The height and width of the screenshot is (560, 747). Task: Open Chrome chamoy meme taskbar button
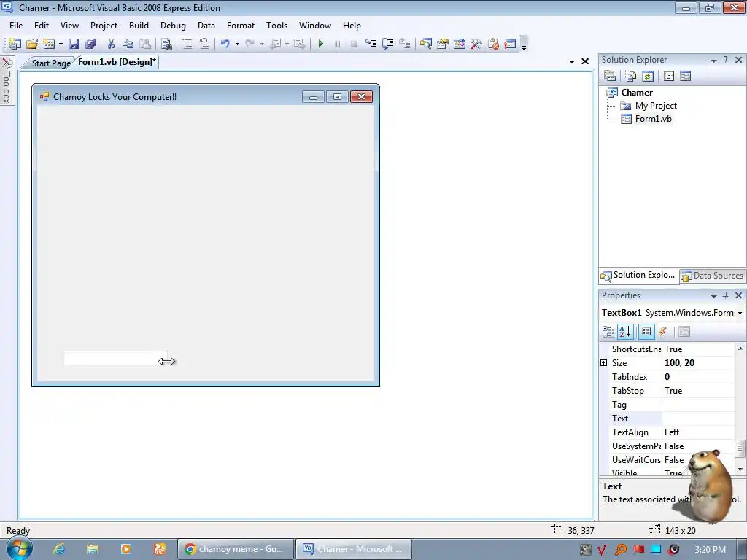[235, 549]
